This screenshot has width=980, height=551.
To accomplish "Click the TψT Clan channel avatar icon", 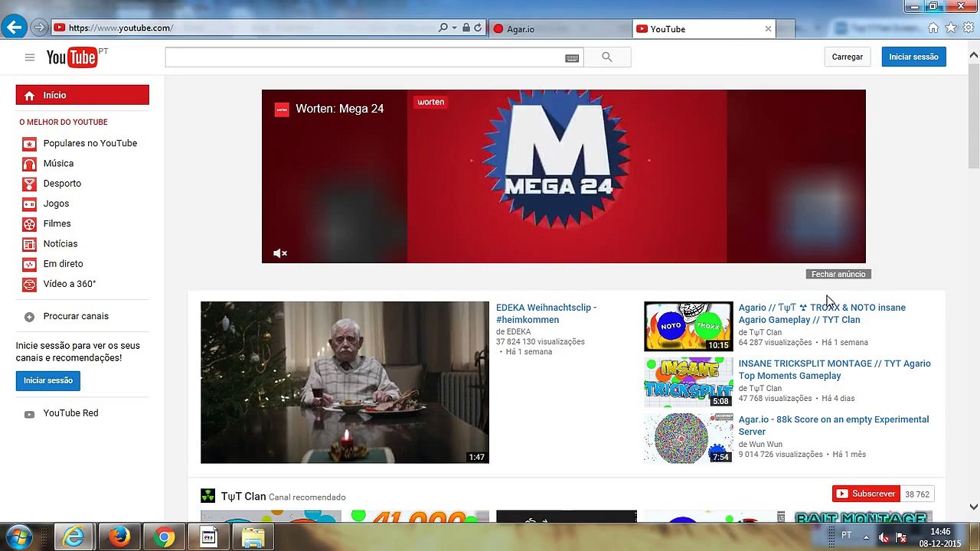I will point(207,496).
